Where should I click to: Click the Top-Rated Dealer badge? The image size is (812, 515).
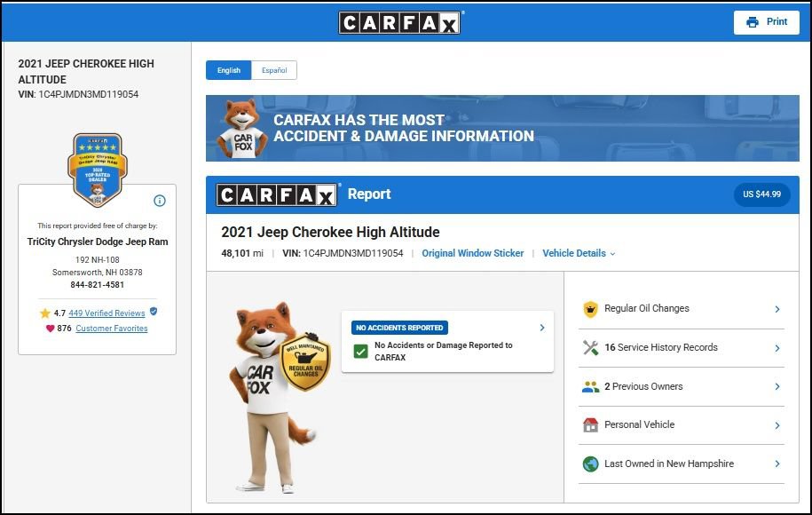(x=98, y=170)
